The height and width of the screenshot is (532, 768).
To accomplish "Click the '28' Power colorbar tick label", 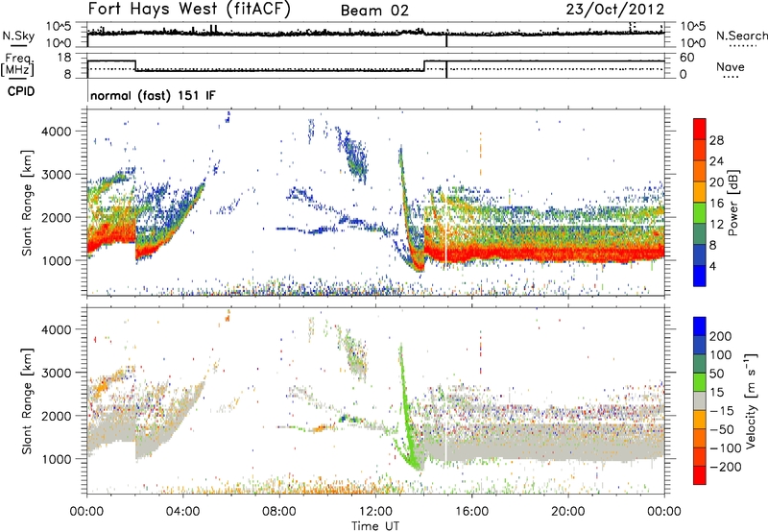I will [716, 140].
